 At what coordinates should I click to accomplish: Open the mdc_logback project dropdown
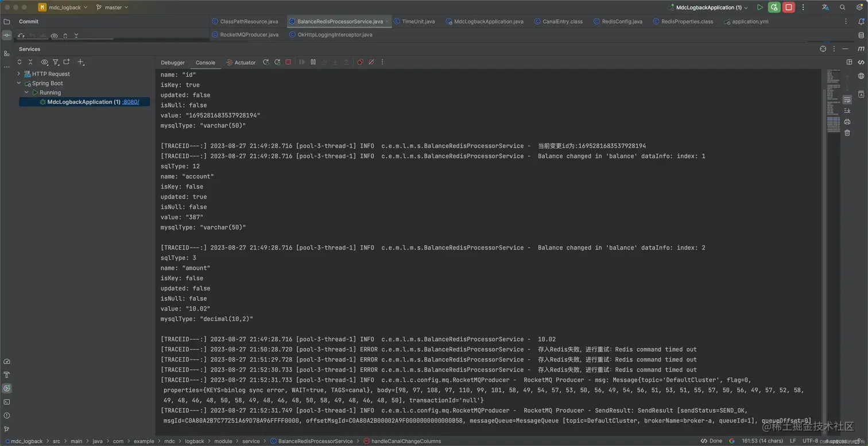pos(63,7)
